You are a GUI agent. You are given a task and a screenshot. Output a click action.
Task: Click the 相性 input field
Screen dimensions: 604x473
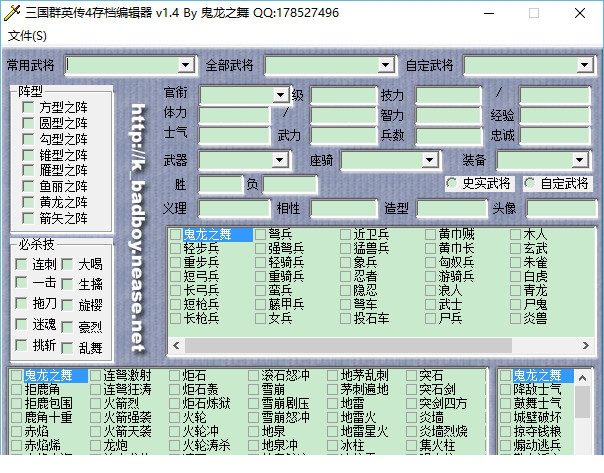click(x=343, y=208)
